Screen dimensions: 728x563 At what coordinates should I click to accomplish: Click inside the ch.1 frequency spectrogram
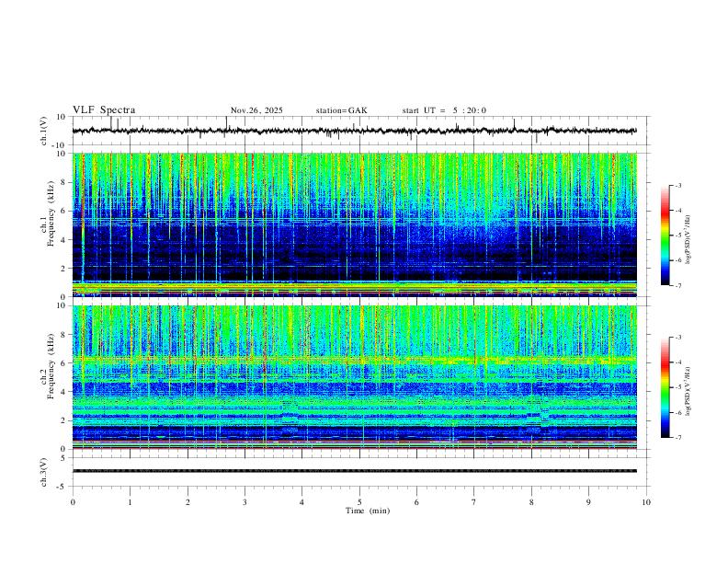click(354, 224)
